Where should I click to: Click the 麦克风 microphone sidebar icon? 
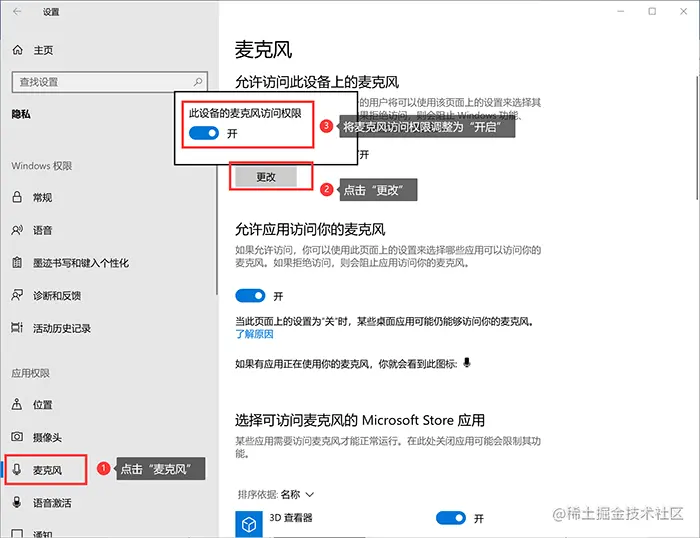point(17,469)
